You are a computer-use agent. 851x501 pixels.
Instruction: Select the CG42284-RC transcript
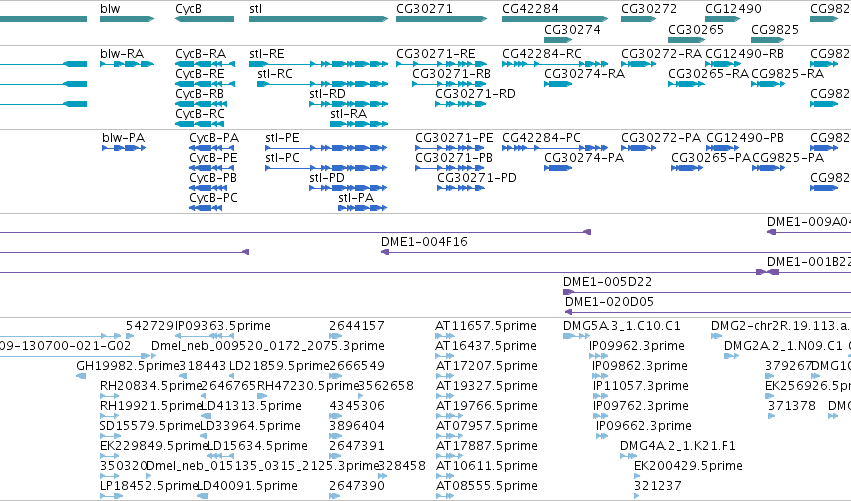tap(555, 64)
